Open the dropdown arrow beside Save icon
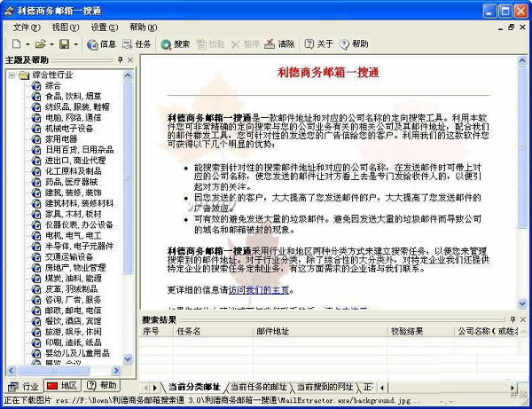This screenshot has height=409, width=532. [x=76, y=44]
